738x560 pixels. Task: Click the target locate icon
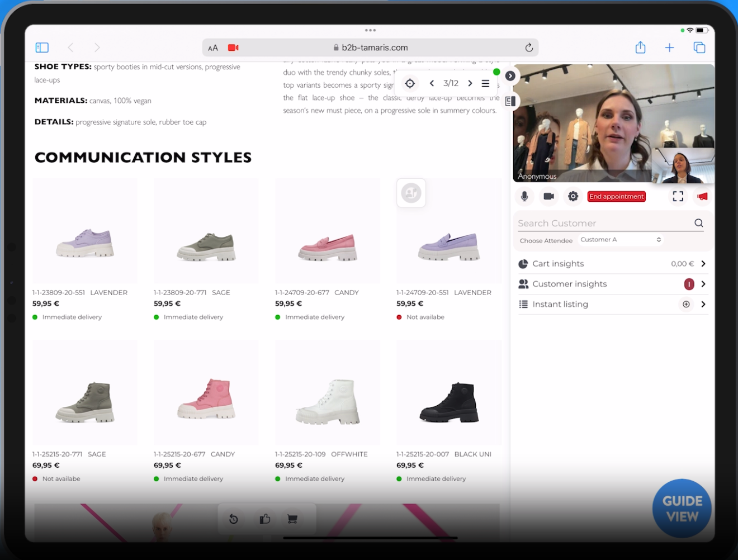click(x=410, y=83)
